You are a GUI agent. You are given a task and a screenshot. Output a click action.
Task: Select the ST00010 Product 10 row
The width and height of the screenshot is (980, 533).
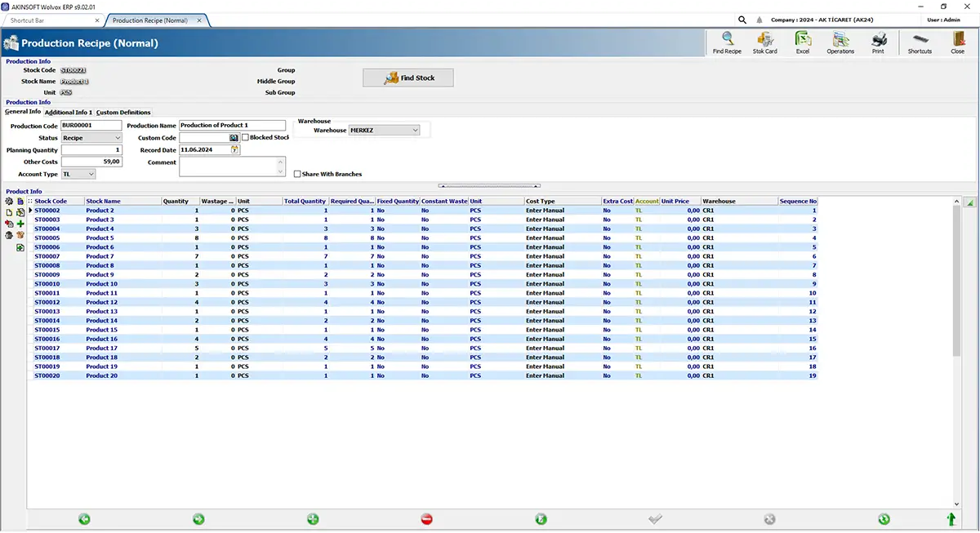422,284
